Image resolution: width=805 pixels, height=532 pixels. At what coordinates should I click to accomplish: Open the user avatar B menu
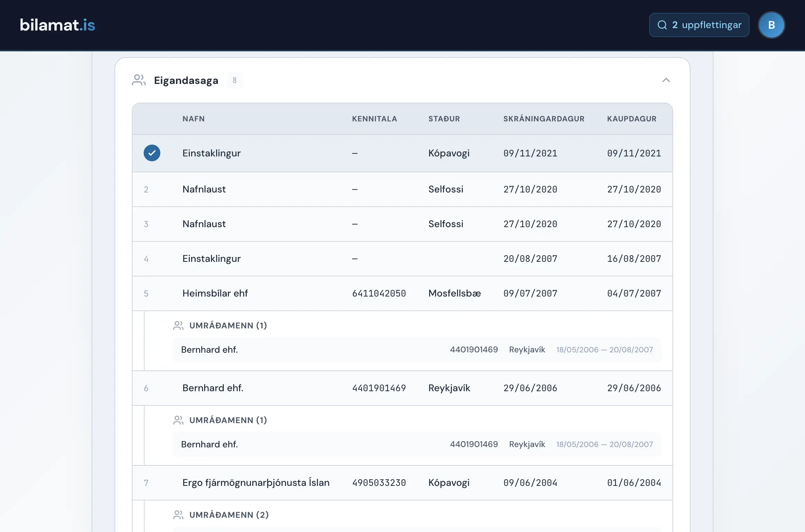(771, 25)
